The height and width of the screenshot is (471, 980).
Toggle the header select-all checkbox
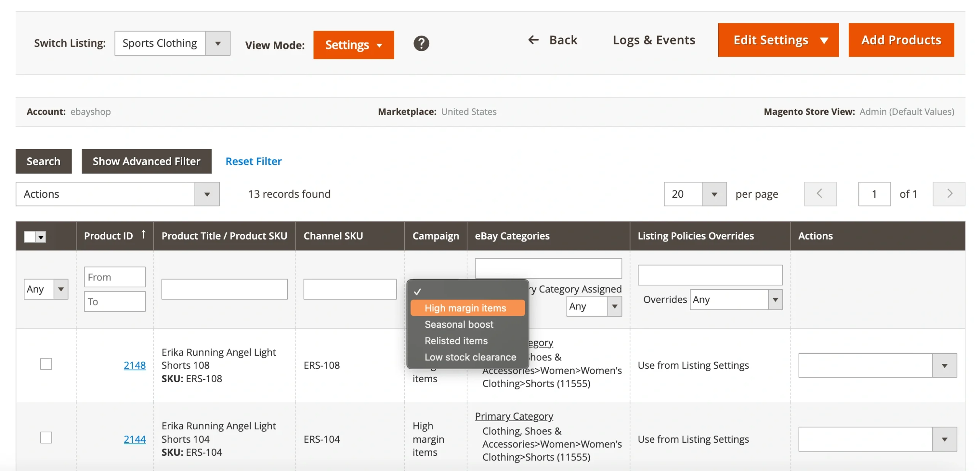[x=29, y=237]
